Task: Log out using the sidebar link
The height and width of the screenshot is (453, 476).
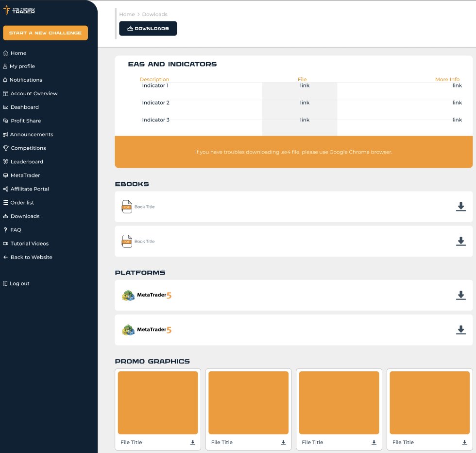Action: [17, 283]
